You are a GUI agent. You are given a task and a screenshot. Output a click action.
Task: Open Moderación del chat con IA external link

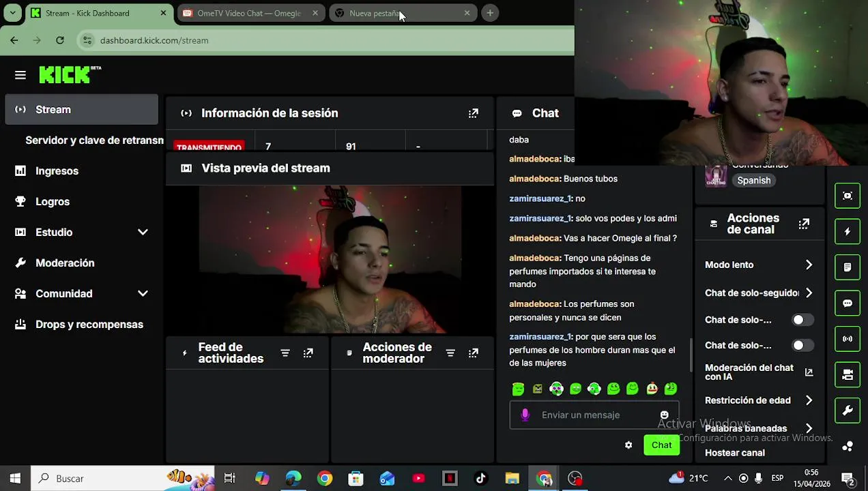point(809,372)
